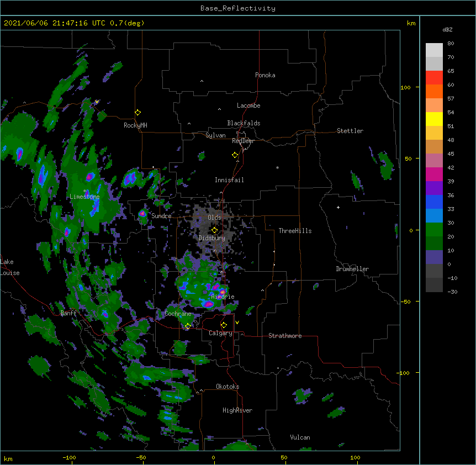Click the Blackfalds city label
Viewport: 476px width, 465px height.
tap(244, 123)
